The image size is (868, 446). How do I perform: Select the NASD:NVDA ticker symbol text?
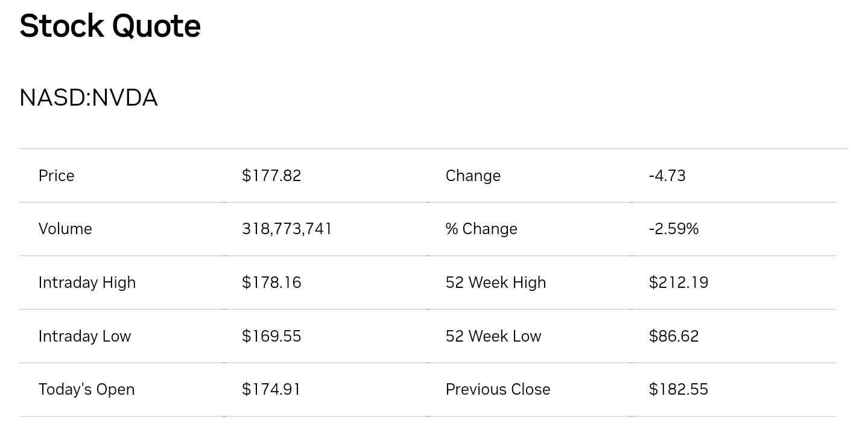(x=89, y=98)
